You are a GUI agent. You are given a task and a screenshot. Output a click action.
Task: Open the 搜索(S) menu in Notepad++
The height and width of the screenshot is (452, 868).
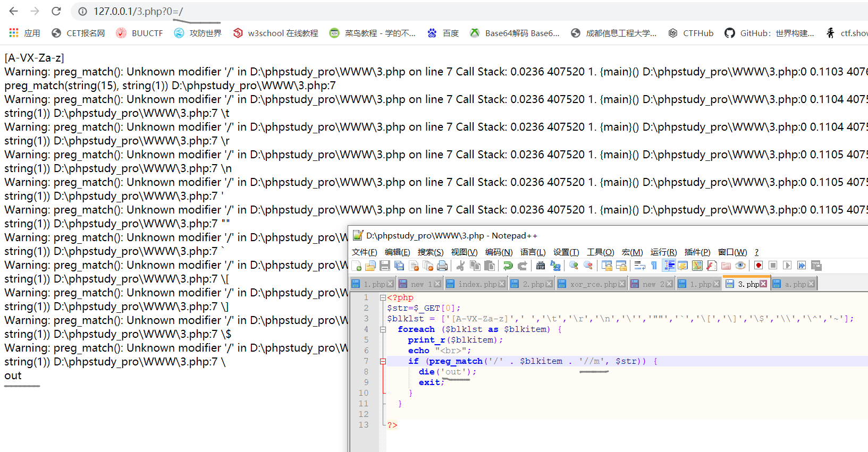click(431, 252)
